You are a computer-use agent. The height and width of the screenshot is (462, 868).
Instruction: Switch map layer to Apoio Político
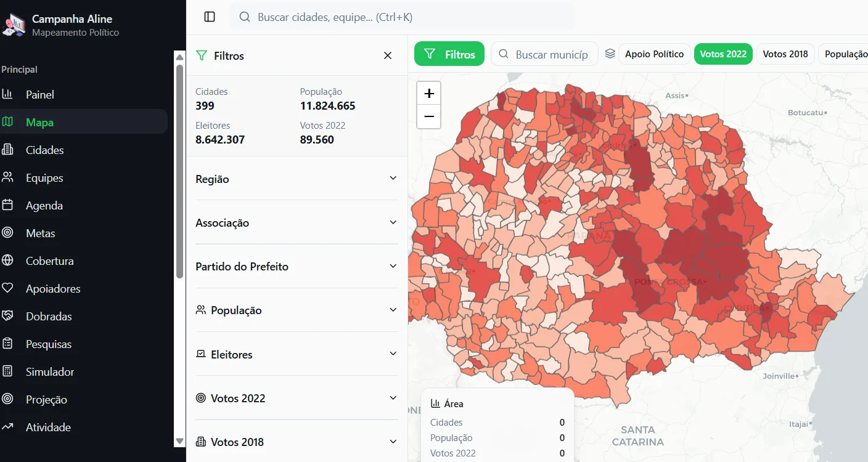[x=654, y=54]
